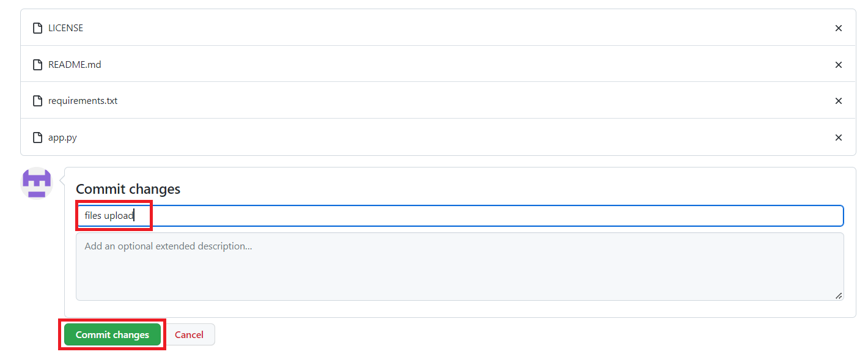Click the "Commit changes" heading text
This screenshot has width=868, height=357.
[128, 190]
